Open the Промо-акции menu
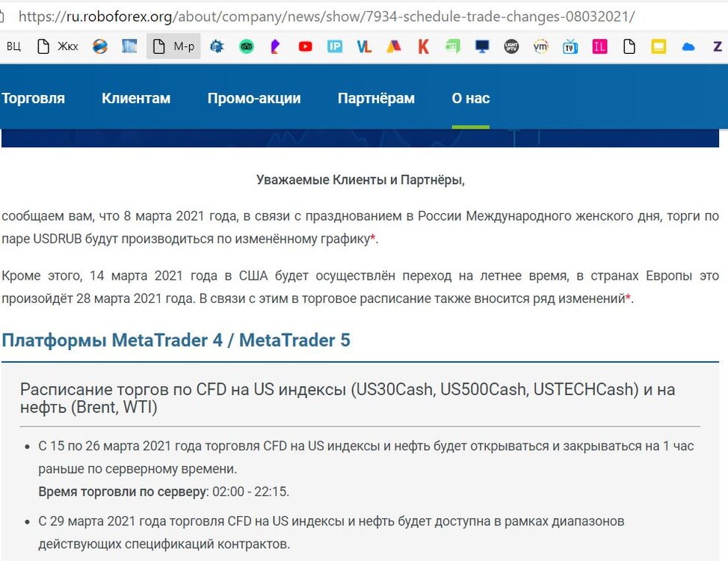The width and height of the screenshot is (728, 561). coord(254,98)
